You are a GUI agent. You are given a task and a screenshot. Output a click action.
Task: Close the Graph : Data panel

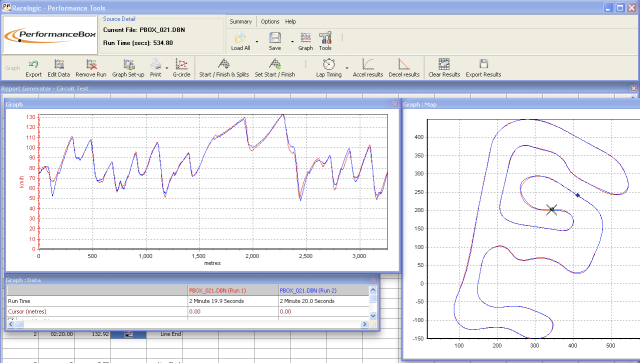[374, 280]
